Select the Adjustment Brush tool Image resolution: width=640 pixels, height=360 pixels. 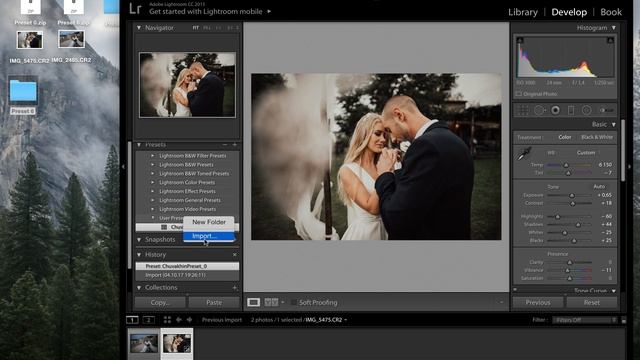[x=606, y=110]
